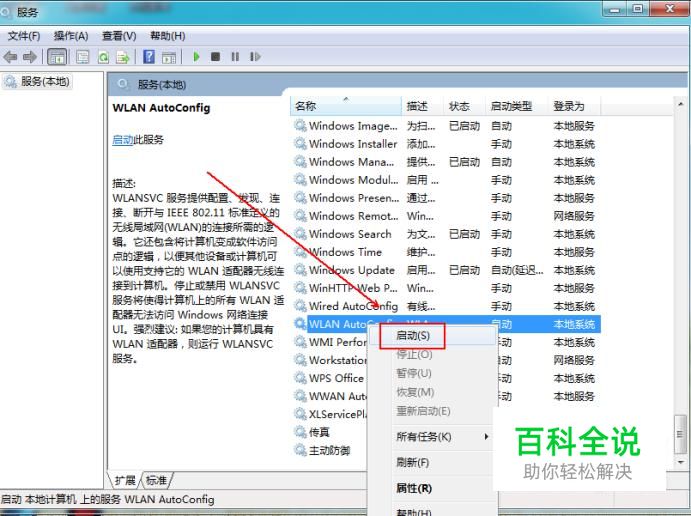Screen dimensions: 691x516
Task: Click the 主动防御 service gear icon
Action: click(x=301, y=450)
